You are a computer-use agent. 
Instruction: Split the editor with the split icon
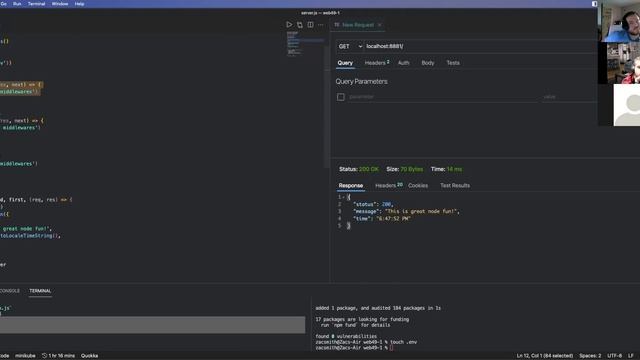310,25
